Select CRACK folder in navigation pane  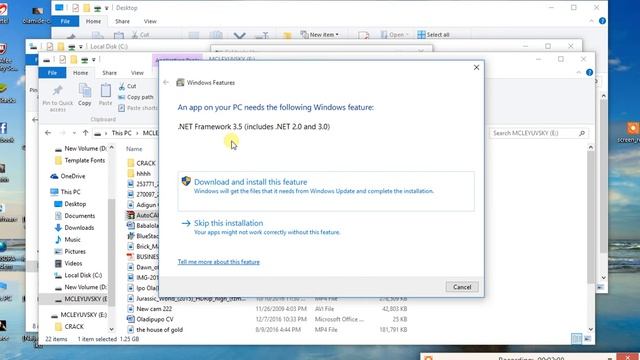[x=69, y=327]
